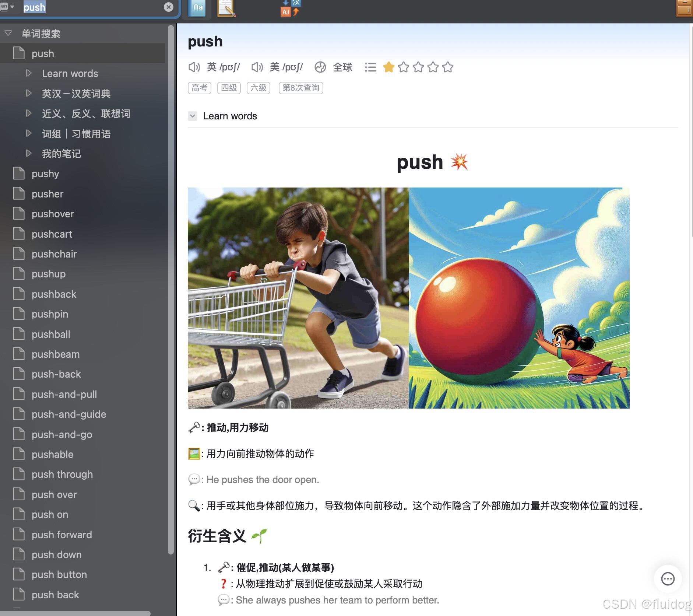The image size is (693, 616).
Task: Open the AI translation icon
Action: click(x=291, y=8)
